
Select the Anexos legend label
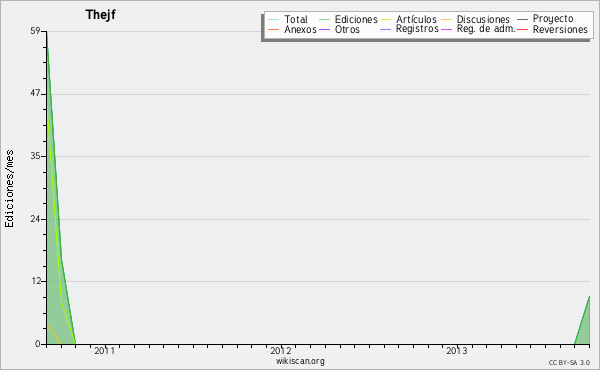[300, 29]
